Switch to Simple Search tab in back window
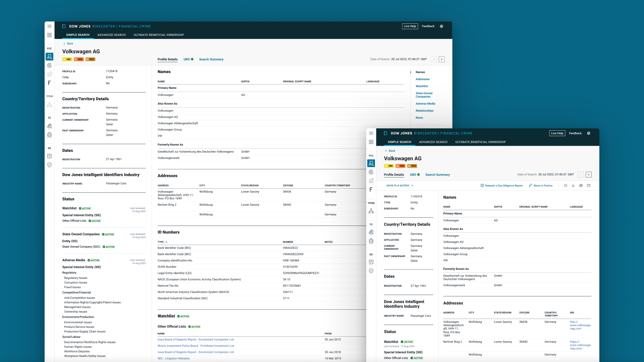Image resolution: width=644 pixels, height=362 pixels. coord(78,35)
